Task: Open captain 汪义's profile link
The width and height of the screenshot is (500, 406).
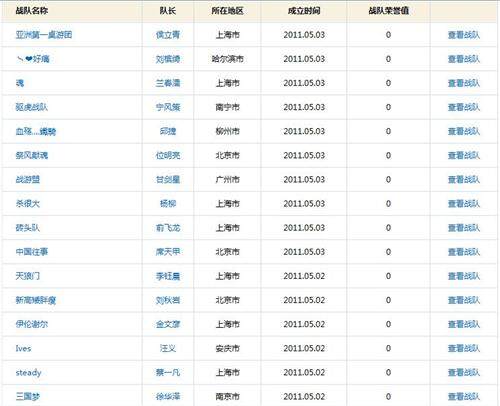Action: [168, 348]
